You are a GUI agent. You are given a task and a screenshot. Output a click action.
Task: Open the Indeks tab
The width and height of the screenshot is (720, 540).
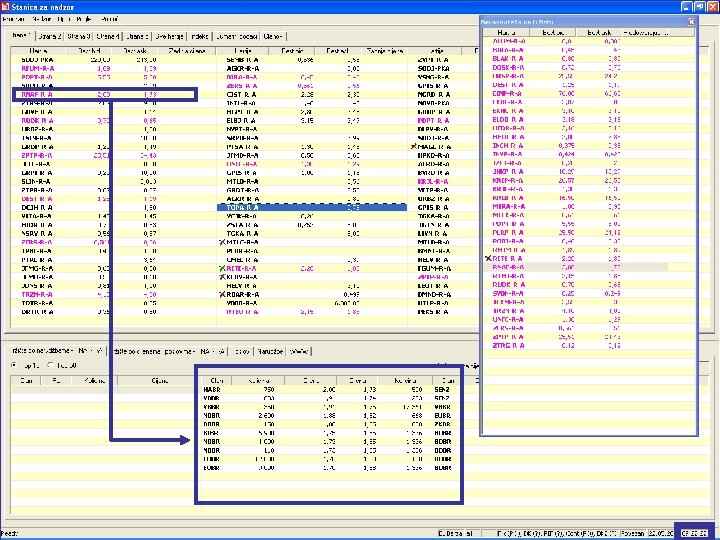pyautogui.click(x=200, y=36)
